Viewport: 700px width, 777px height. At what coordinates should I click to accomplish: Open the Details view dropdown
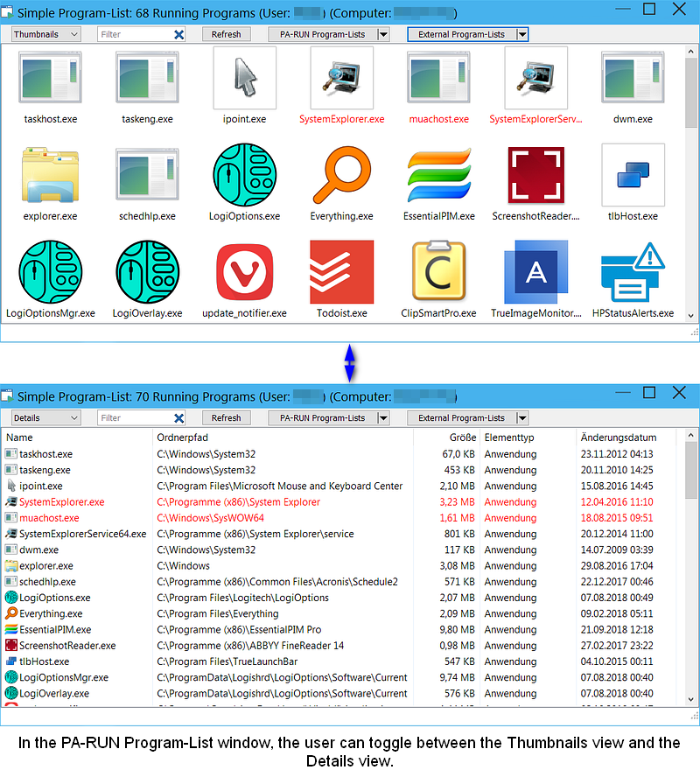pos(46,418)
